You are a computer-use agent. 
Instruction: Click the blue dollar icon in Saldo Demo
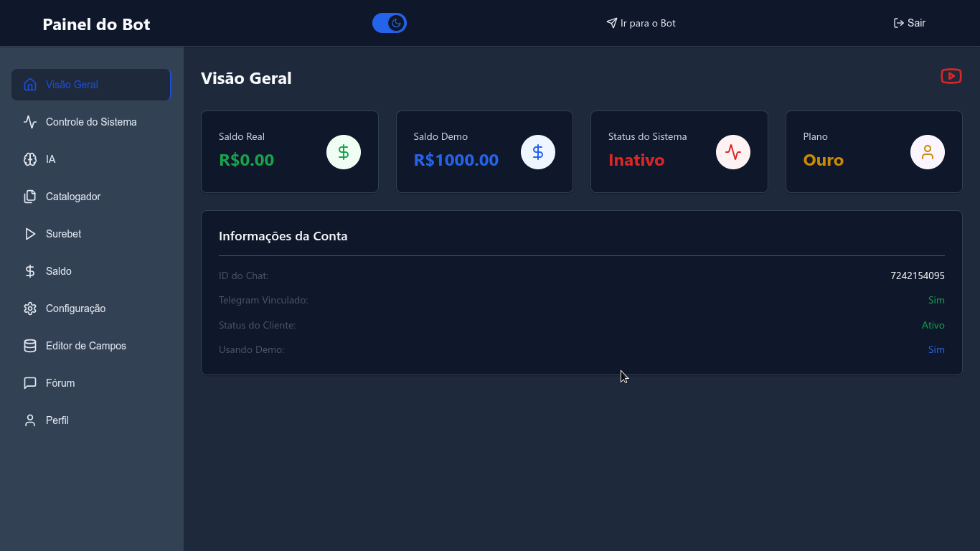click(537, 152)
